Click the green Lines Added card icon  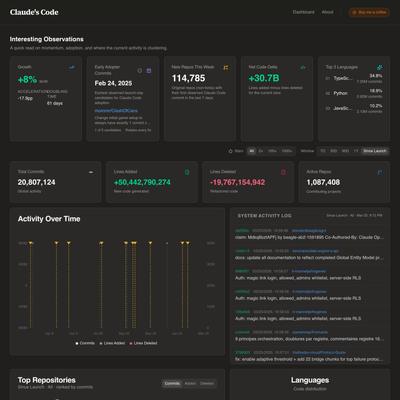click(x=187, y=172)
